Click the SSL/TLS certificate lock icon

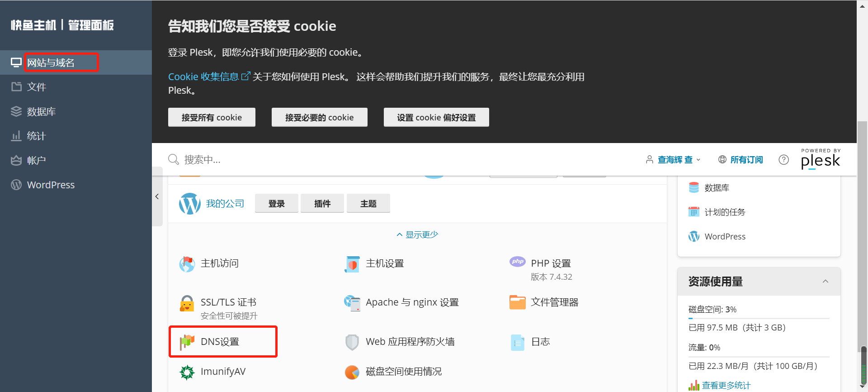(187, 303)
